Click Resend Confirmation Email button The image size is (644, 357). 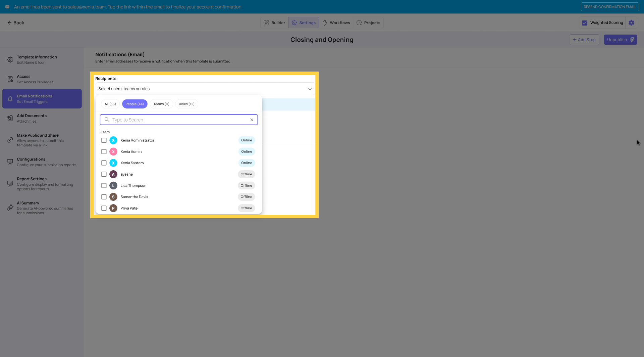coord(610,7)
